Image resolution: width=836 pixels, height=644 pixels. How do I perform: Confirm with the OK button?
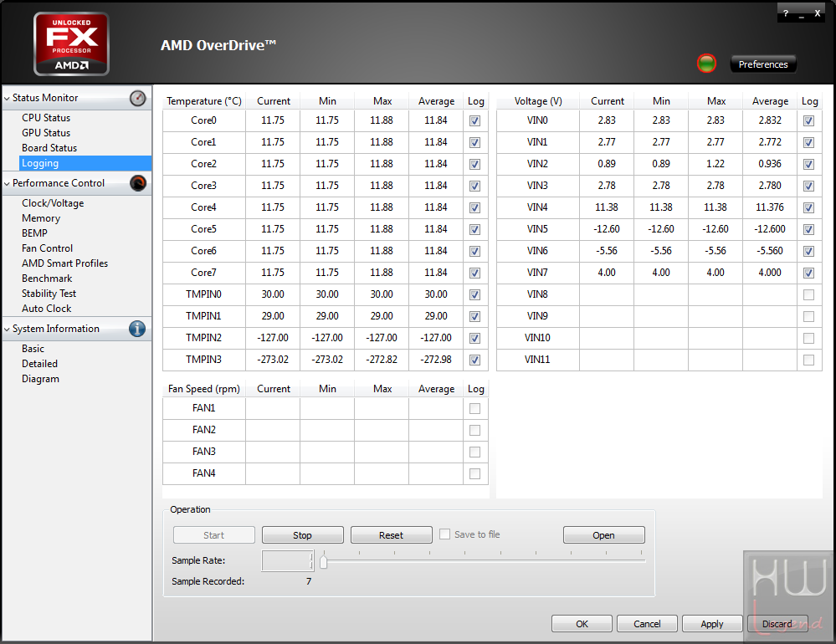click(582, 624)
